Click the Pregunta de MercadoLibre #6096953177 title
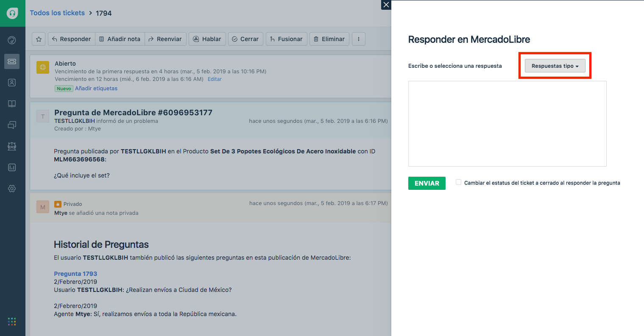This screenshot has height=336, width=644. click(x=133, y=113)
